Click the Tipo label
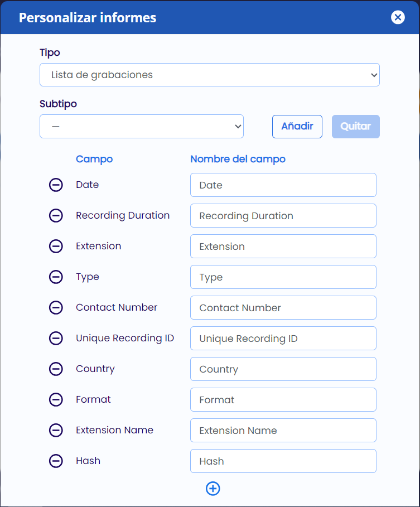 click(50, 52)
